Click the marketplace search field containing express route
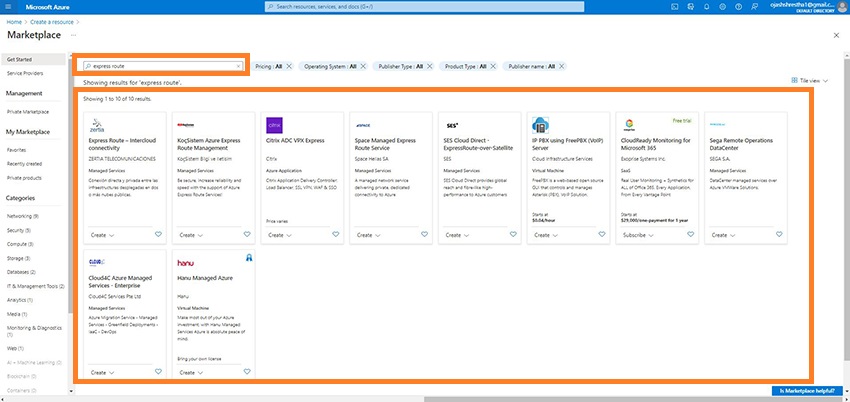 [163, 66]
